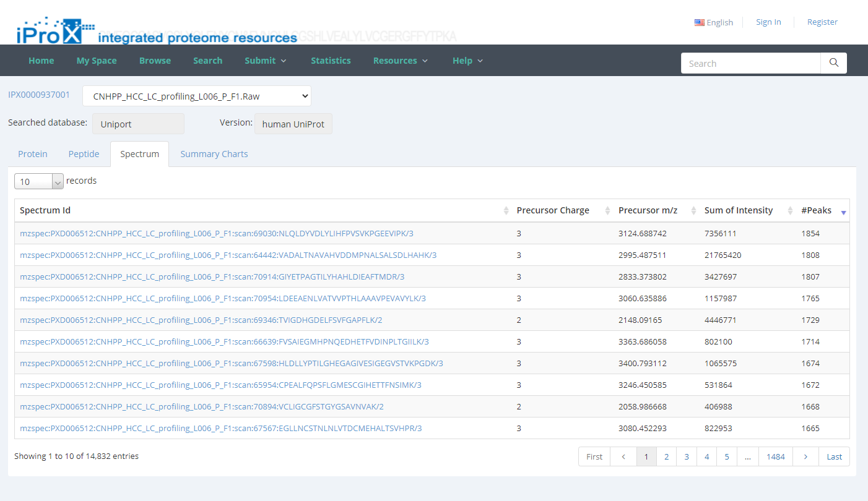868x501 pixels.
Task: Open Browse in navigation bar
Action: tap(155, 61)
